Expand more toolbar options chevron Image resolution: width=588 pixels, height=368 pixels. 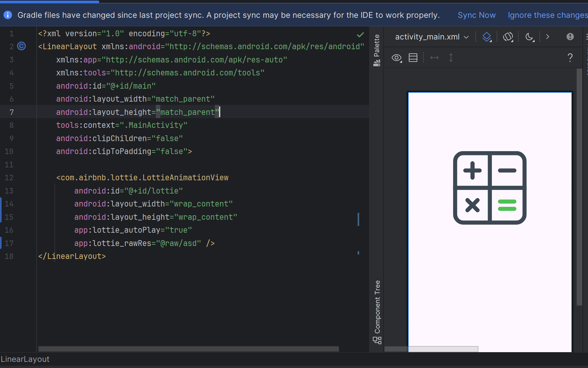pyautogui.click(x=548, y=37)
